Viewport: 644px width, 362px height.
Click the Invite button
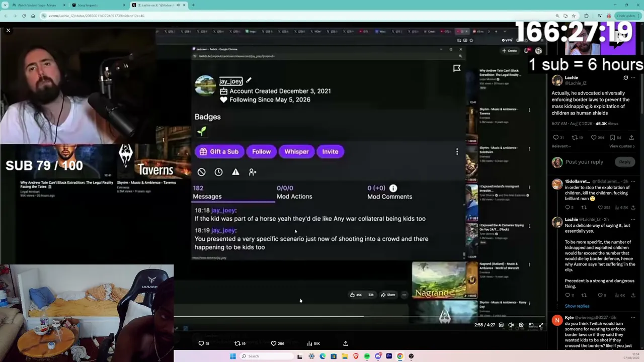(x=330, y=151)
